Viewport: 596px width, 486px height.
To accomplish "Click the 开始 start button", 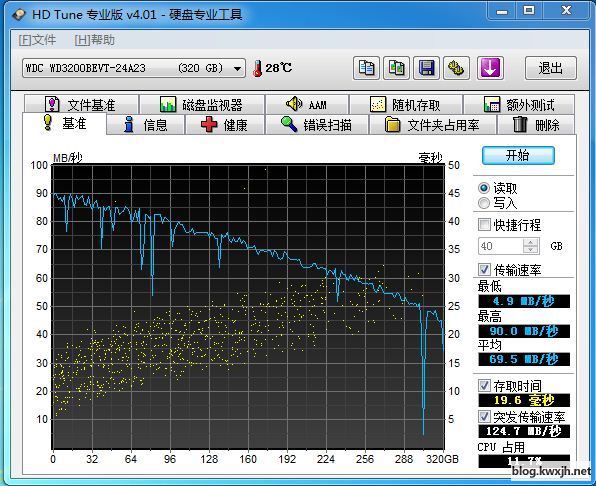I will (518, 155).
